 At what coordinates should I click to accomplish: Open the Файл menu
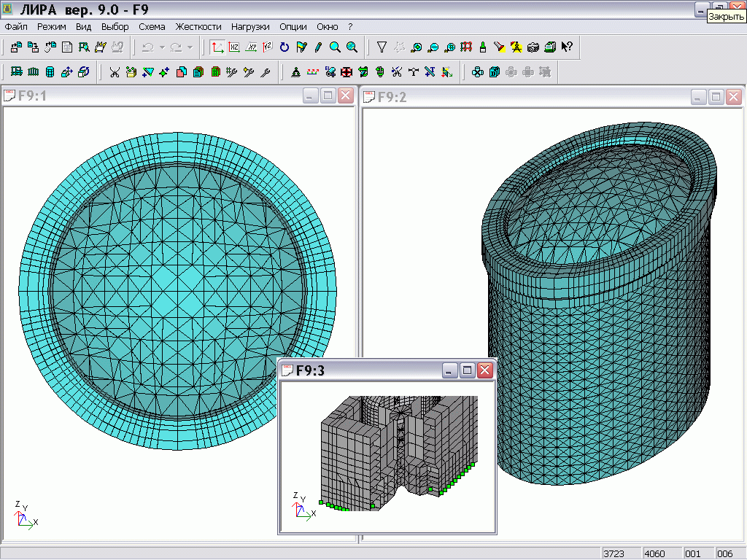click(x=15, y=26)
